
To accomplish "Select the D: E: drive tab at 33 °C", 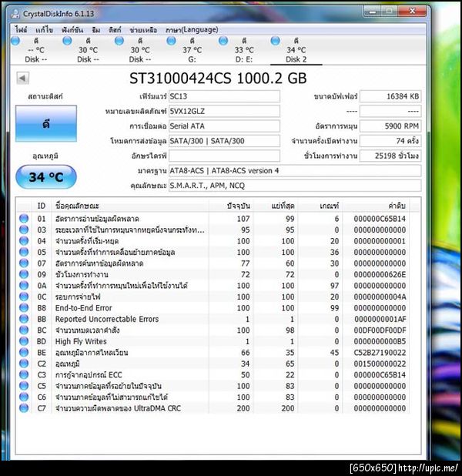I will 244,50.
